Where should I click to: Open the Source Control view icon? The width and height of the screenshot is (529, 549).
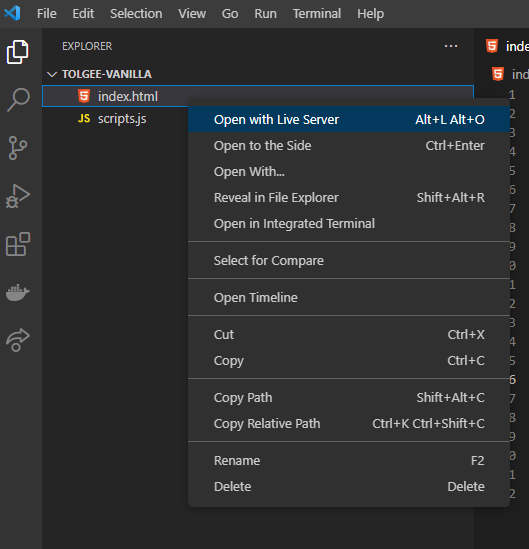18,148
